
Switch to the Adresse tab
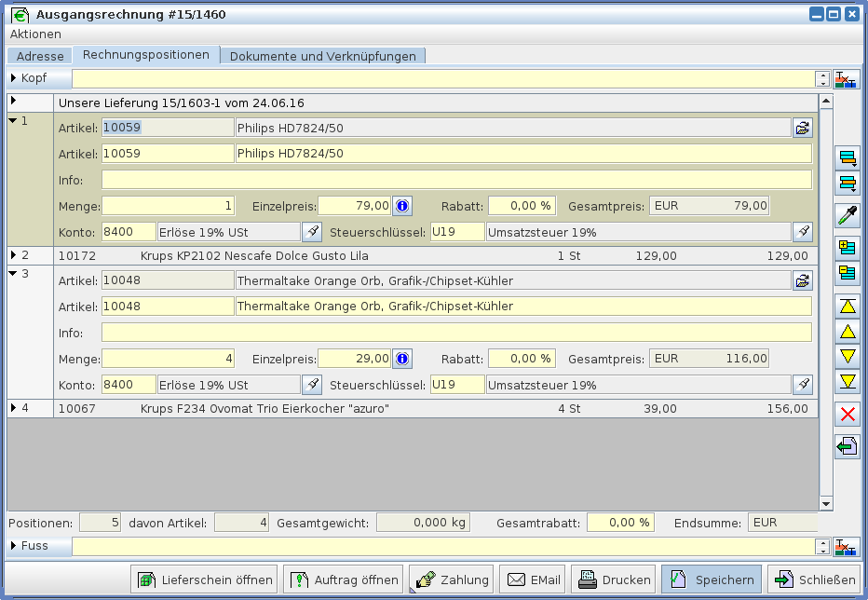pos(40,56)
